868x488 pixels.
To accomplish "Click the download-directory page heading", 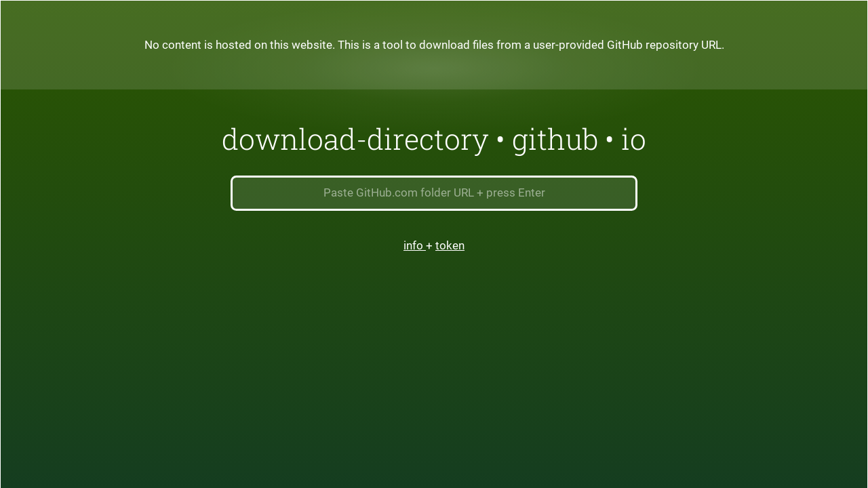I will [434, 140].
